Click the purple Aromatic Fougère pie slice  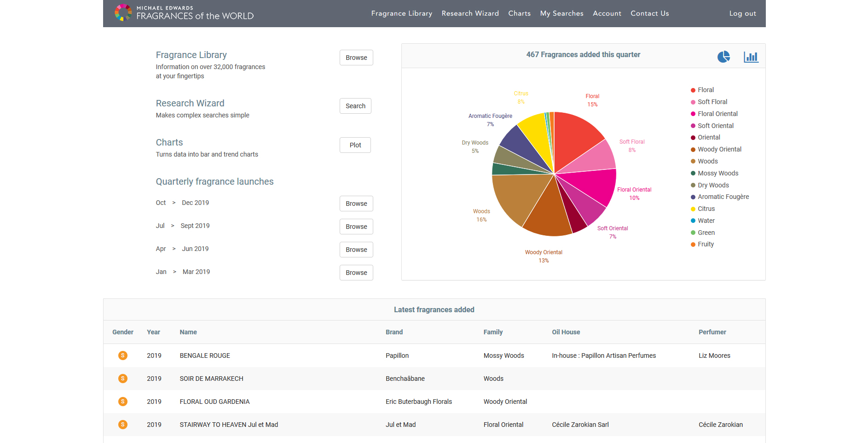520,144
